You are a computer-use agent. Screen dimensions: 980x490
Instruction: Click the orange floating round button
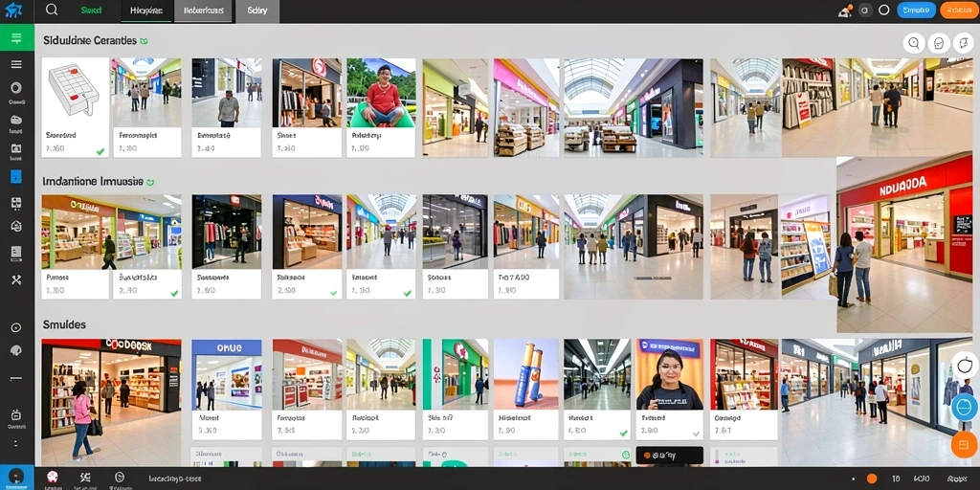[964, 444]
